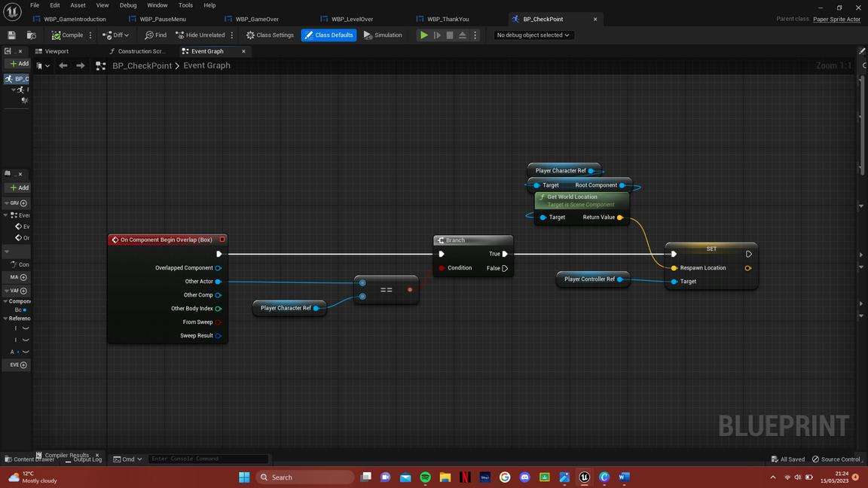
Task: Open the Debug menu
Action: (x=128, y=5)
